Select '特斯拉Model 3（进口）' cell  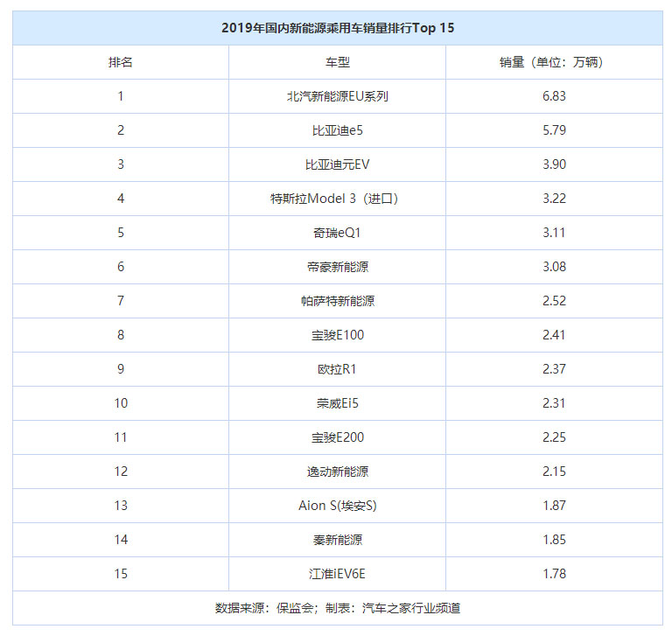[x=337, y=199]
